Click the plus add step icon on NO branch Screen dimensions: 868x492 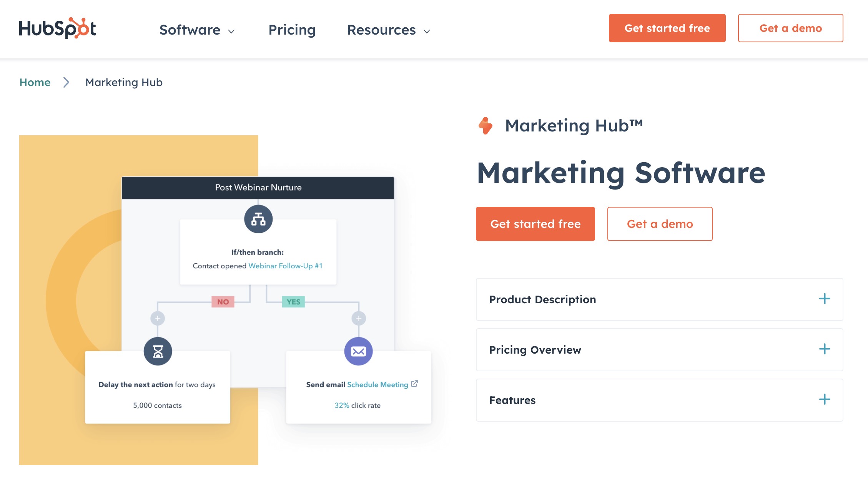157,318
